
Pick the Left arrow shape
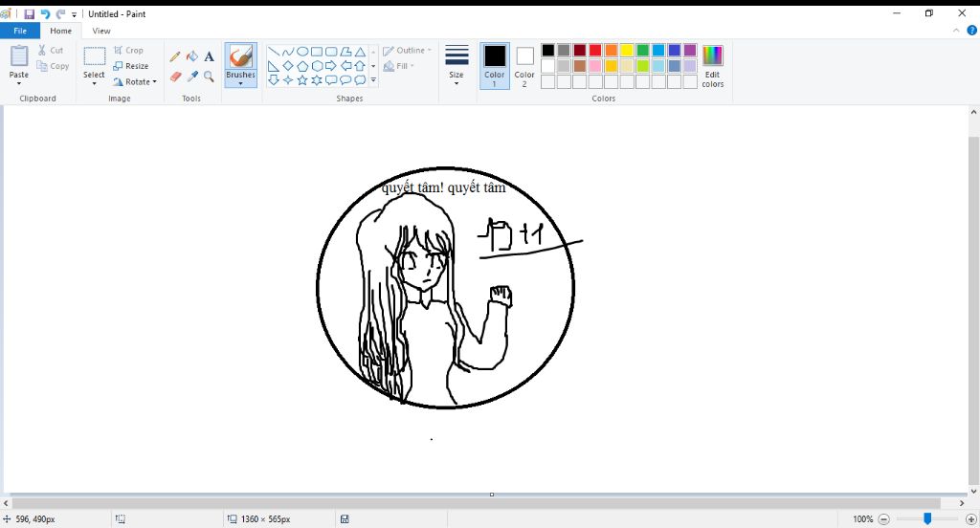click(x=345, y=66)
